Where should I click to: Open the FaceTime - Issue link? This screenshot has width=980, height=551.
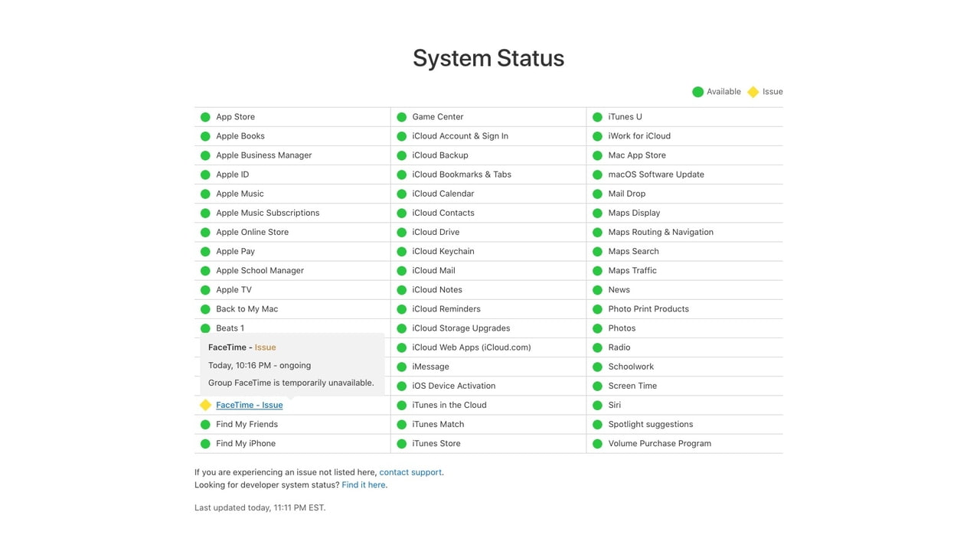pos(250,405)
